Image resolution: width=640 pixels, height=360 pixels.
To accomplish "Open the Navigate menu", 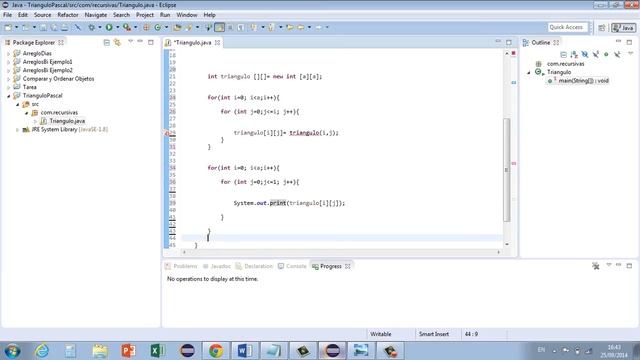I will (x=96, y=15).
